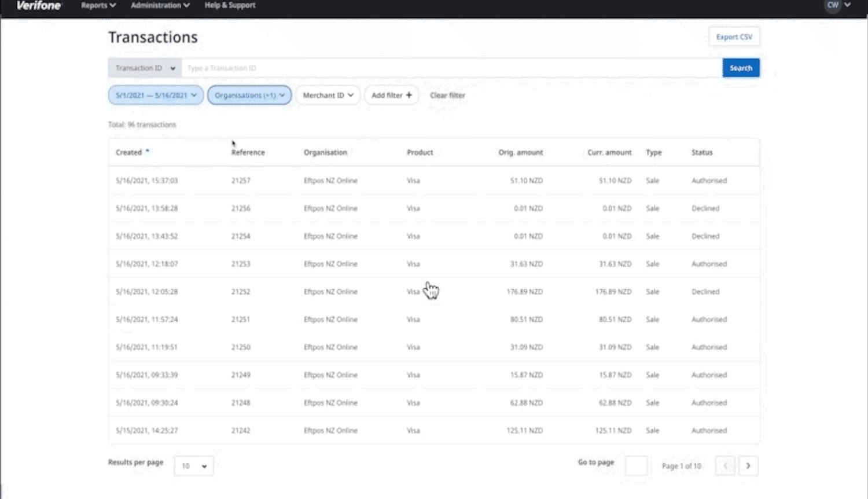The image size is (868, 499).
Task: Click the Type column header
Action: pos(653,152)
